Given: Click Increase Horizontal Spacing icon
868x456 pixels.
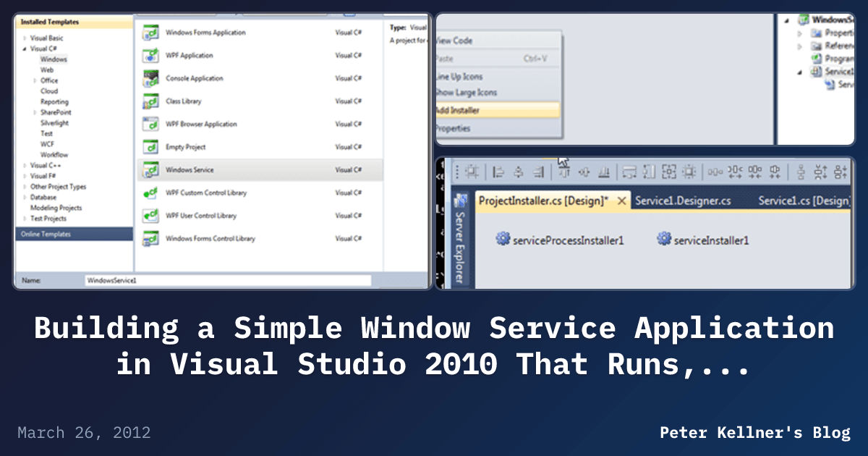Looking at the screenshot, I should pos(735,172).
